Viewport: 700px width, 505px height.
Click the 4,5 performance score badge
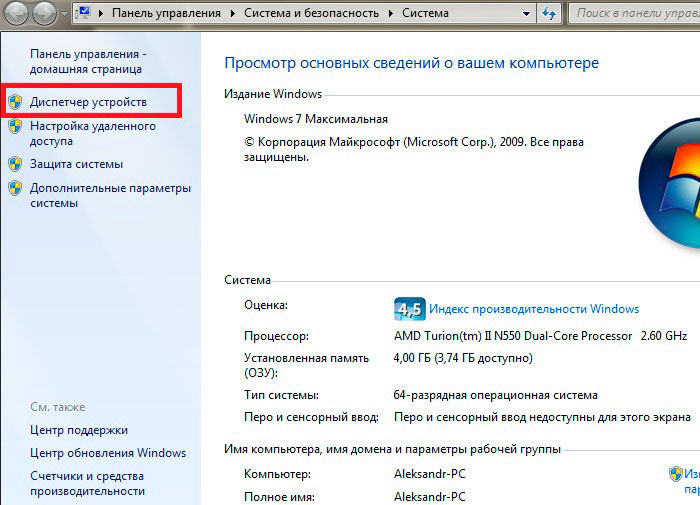tap(409, 309)
